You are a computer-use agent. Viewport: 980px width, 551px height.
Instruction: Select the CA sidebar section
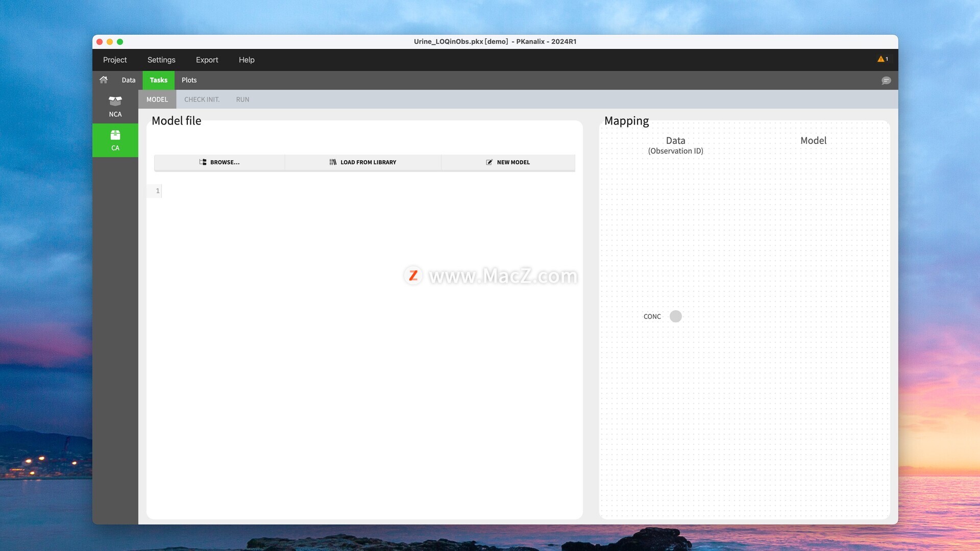tap(115, 140)
